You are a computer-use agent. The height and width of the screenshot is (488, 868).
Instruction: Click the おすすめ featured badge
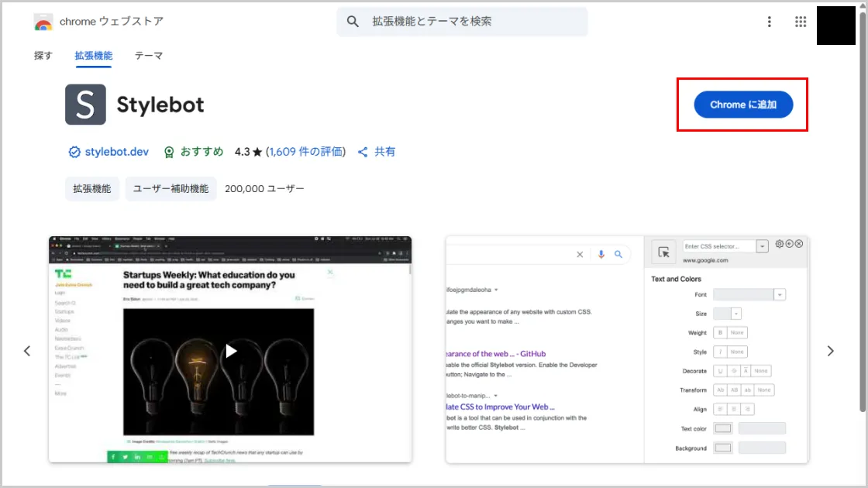click(194, 152)
